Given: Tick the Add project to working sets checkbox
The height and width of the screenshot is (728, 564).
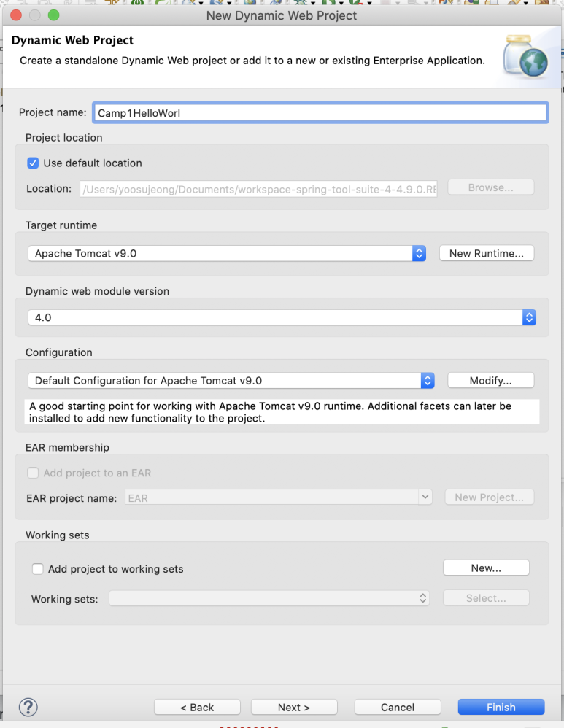Looking at the screenshot, I should point(38,569).
